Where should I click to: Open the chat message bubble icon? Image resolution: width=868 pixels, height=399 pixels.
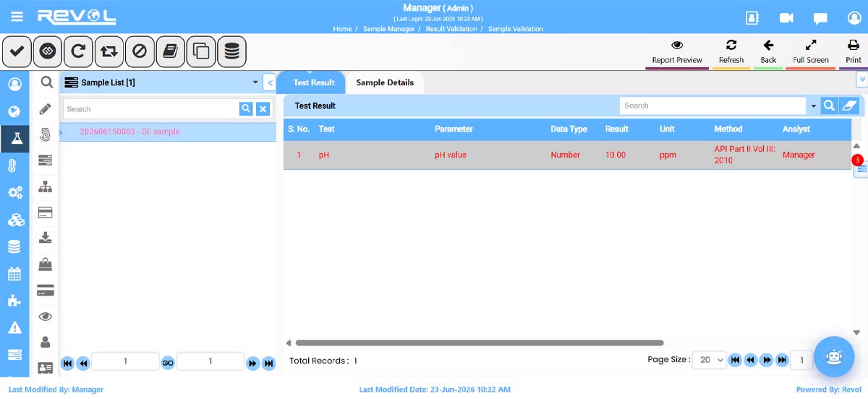(820, 18)
